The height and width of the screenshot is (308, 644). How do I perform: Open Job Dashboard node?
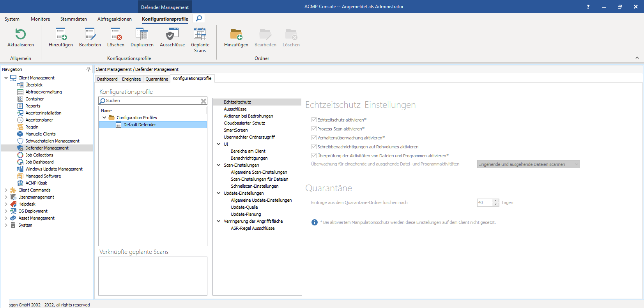tap(39, 162)
